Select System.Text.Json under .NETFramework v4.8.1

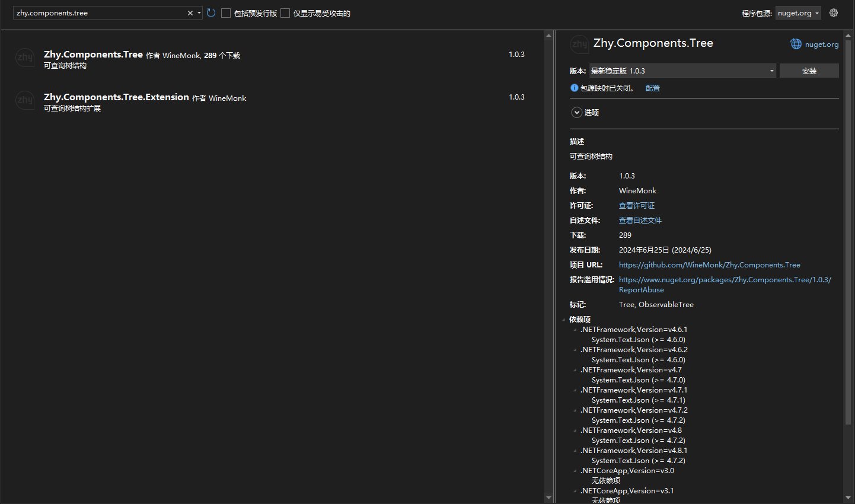[x=639, y=461]
